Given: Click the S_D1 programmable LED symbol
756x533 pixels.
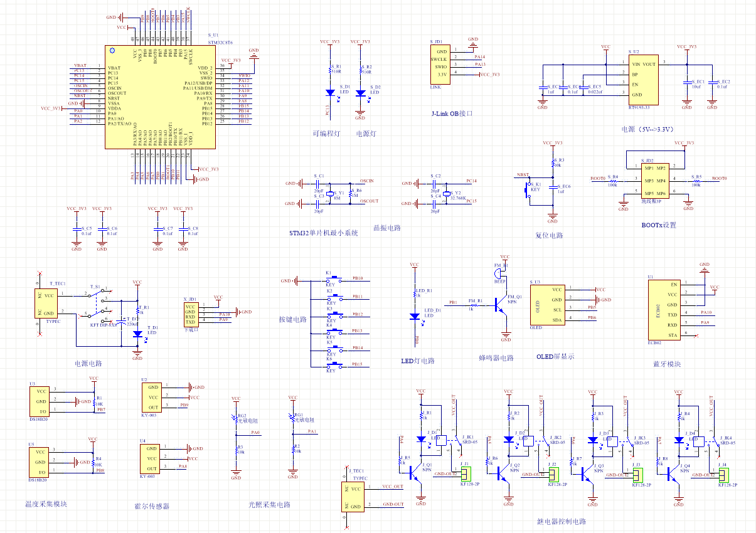Looking at the screenshot, I should coord(330,93).
